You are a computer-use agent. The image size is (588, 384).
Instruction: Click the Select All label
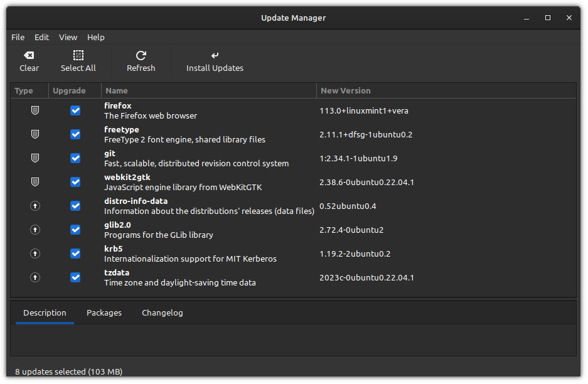(x=78, y=68)
